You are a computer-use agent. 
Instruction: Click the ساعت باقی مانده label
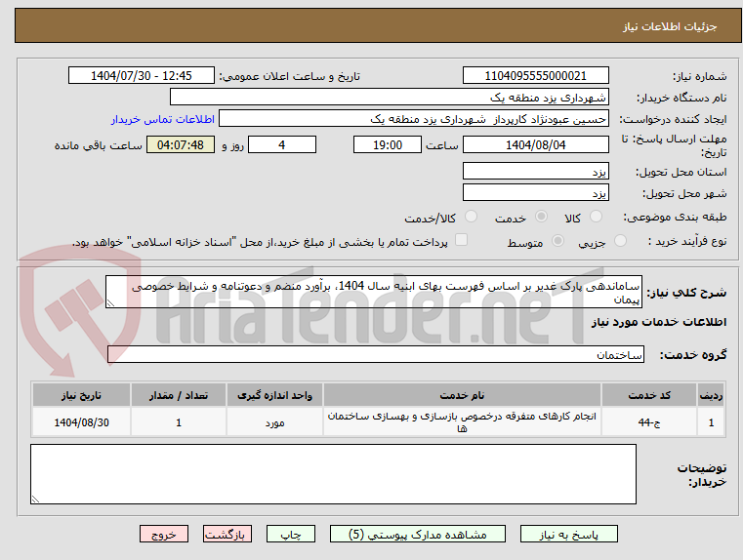(x=98, y=145)
